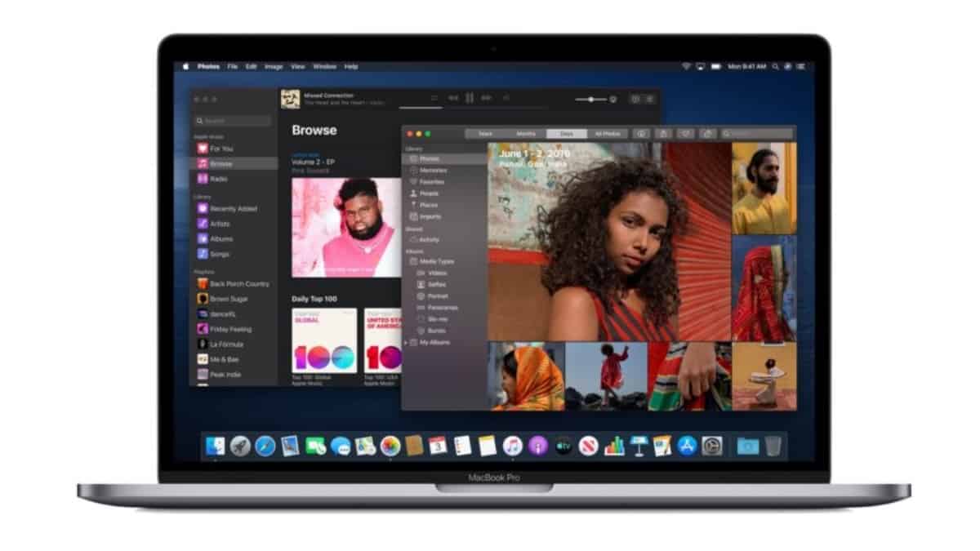Open Messages app in the Dock

pyautogui.click(x=341, y=446)
